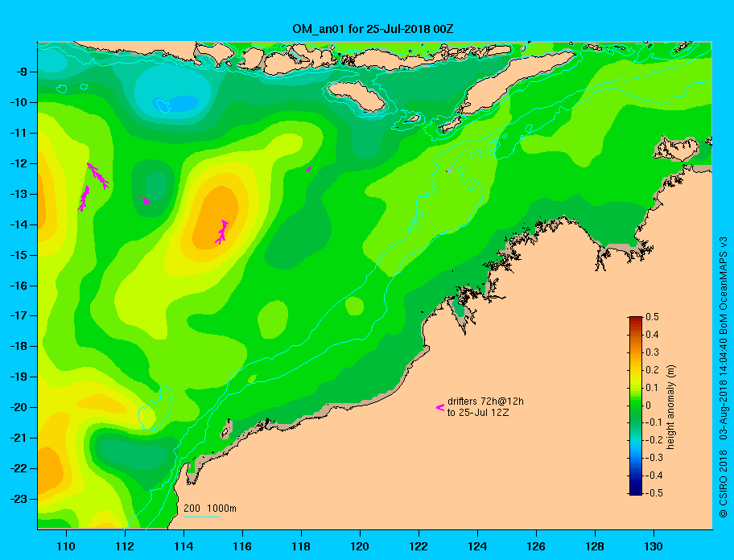The width and height of the screenshot is (734, 560).
Task: Click the small drifter marker near longitude 118
Action: pos(308,169)
